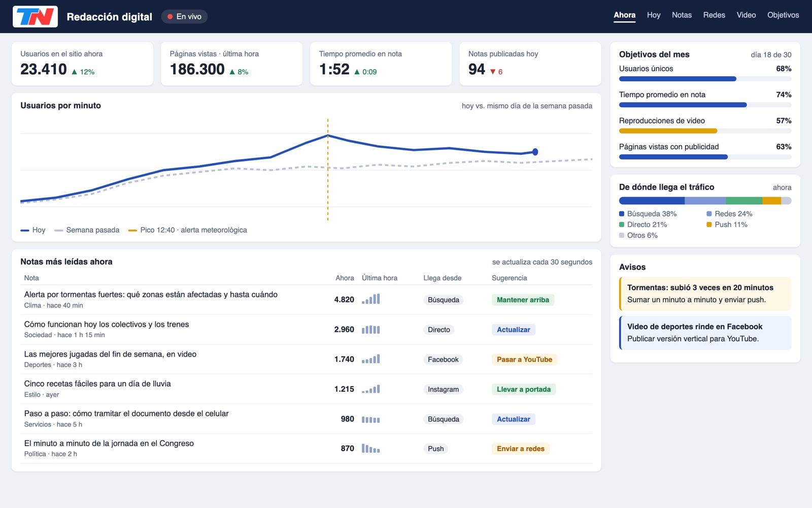Viewport: 812px width, 508px height.
Task: Click sparkline bars for the 2.960 note
Action: click(371, 329)
